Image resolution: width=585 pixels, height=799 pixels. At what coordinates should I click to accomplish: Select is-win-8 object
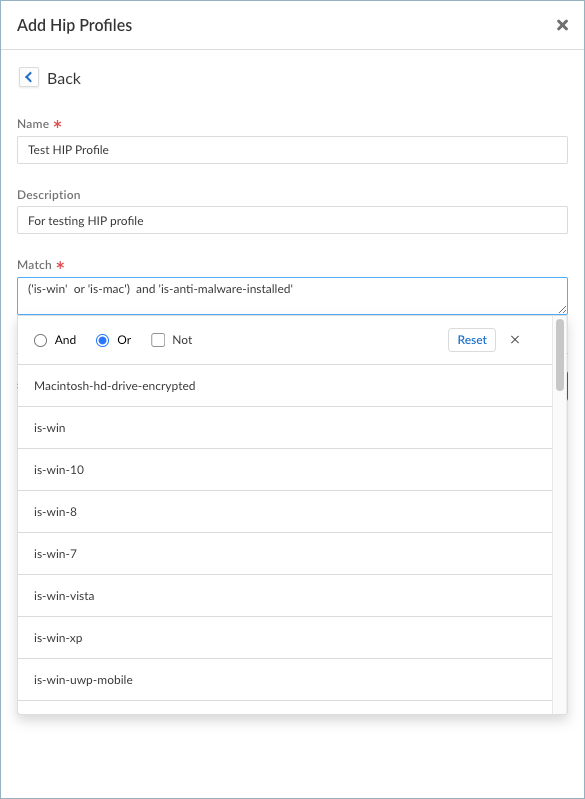(x=285, y=512)
